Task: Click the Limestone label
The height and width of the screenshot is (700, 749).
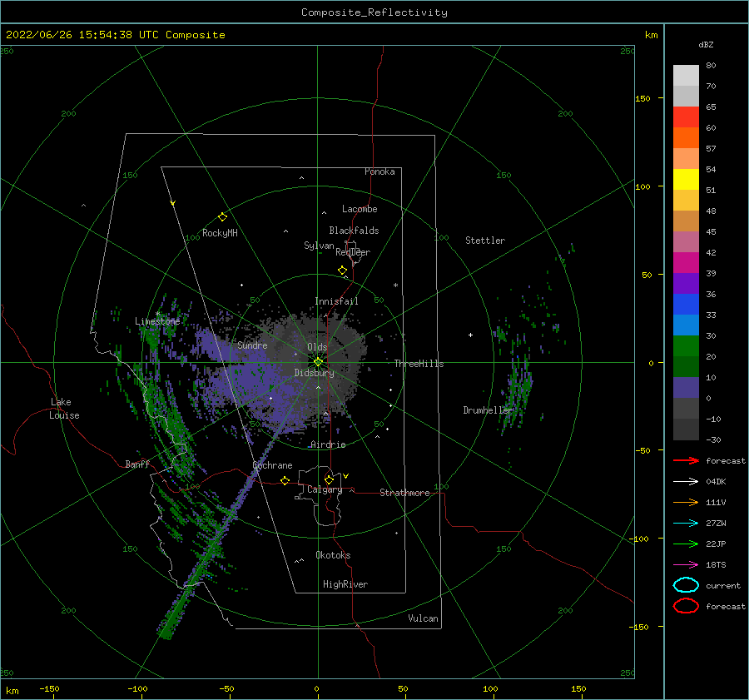Action: coord(157,321)
